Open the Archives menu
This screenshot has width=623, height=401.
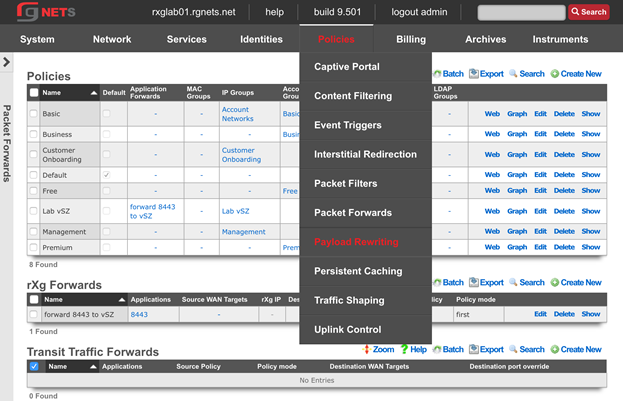point(486,39)
